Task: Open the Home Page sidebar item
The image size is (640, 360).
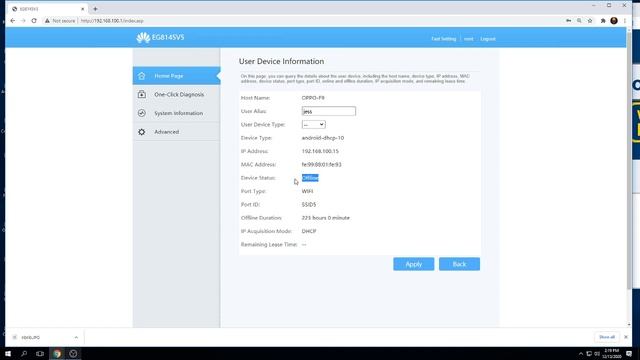Action: point(176,76)
